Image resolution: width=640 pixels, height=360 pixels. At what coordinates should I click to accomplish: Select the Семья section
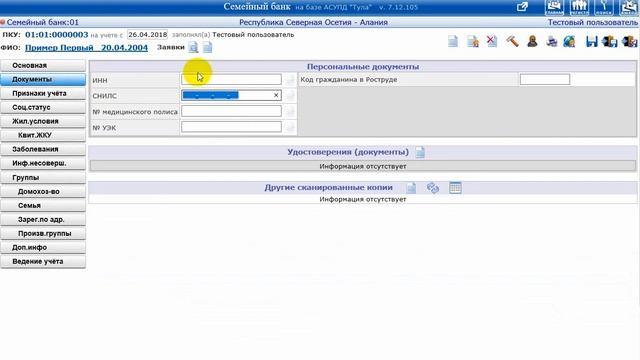click(x=43, y=205)
